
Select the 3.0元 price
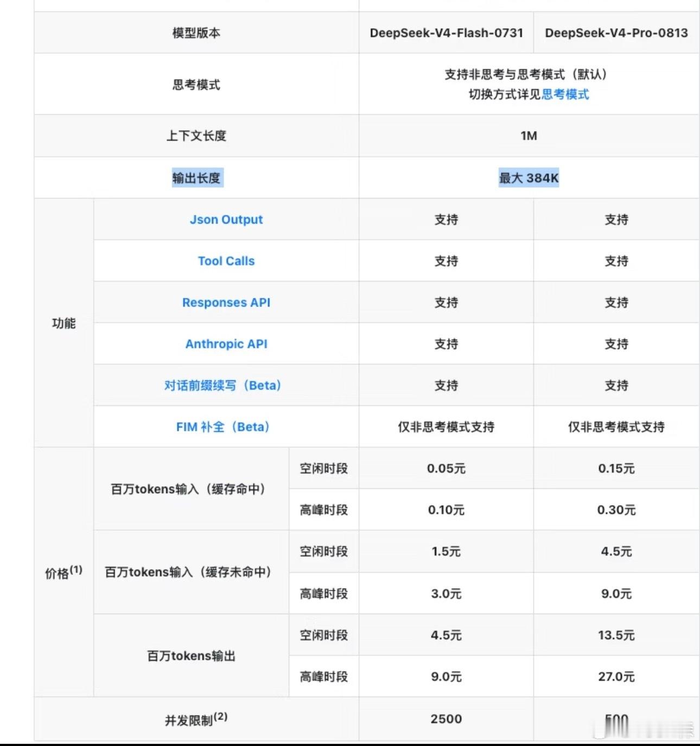(447, 594)
